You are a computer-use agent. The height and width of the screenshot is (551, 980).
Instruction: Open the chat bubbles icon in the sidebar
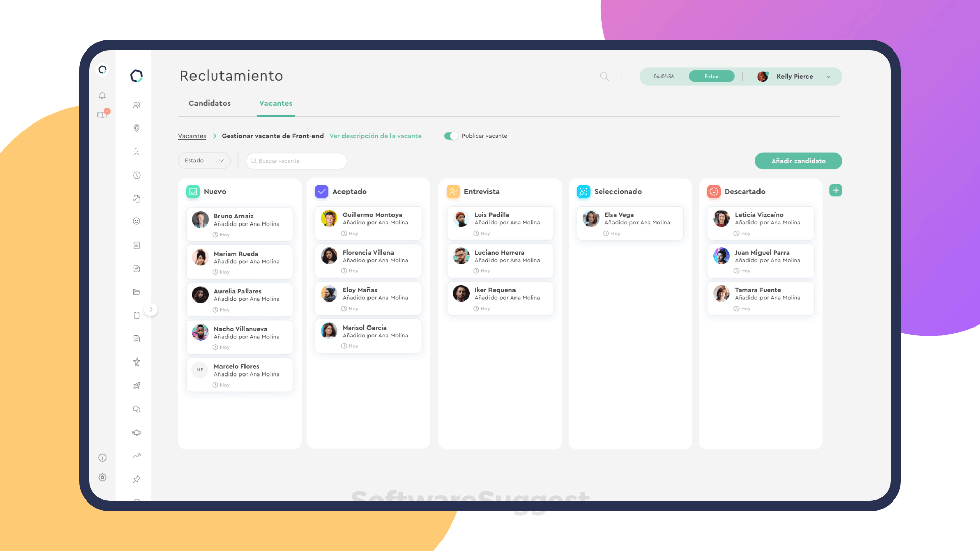136,409
